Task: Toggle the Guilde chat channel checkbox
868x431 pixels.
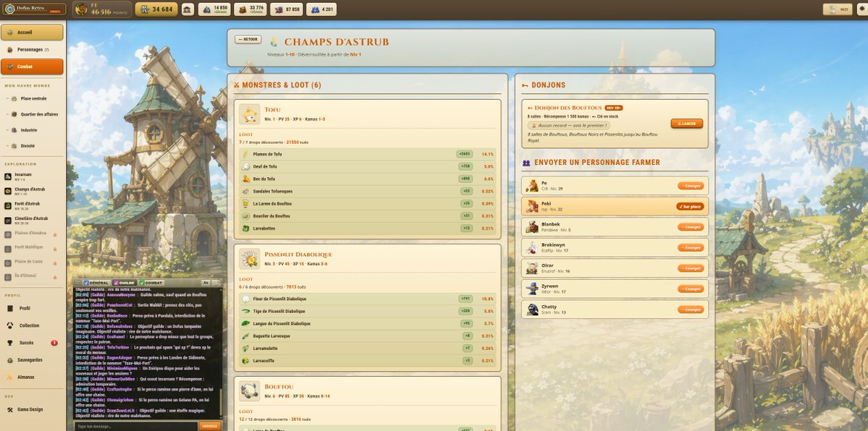Action: pos(116,283)
